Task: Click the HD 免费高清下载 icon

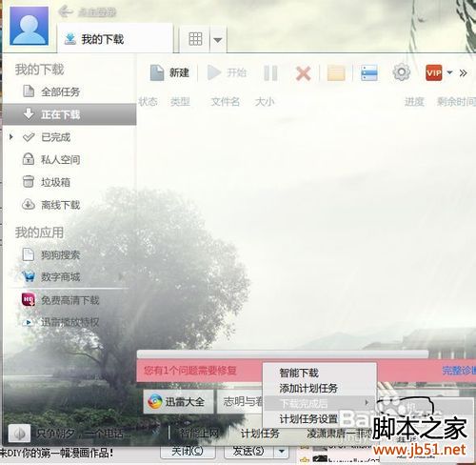Action: [x=29, y=299]
